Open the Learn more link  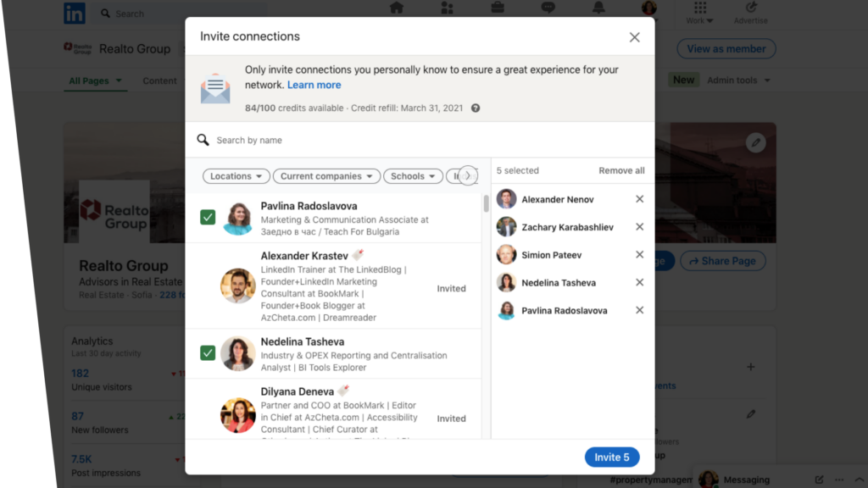tap(314, 85)
